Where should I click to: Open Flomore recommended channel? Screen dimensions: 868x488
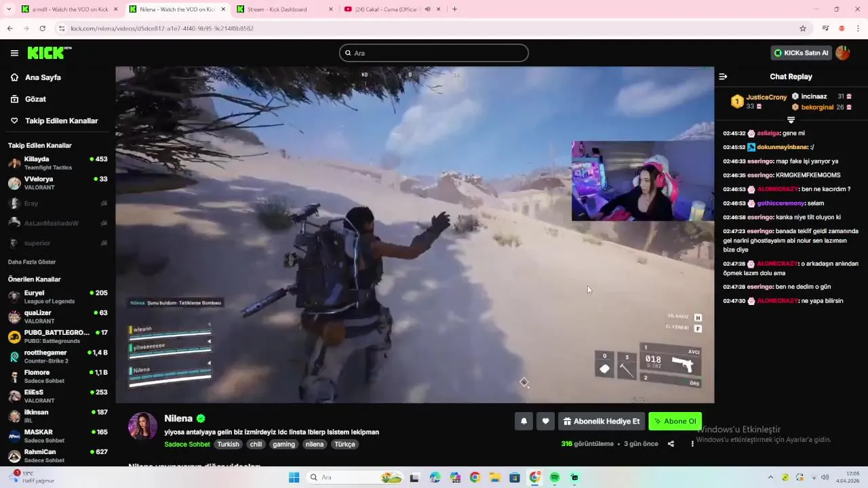tap(58, 376)
